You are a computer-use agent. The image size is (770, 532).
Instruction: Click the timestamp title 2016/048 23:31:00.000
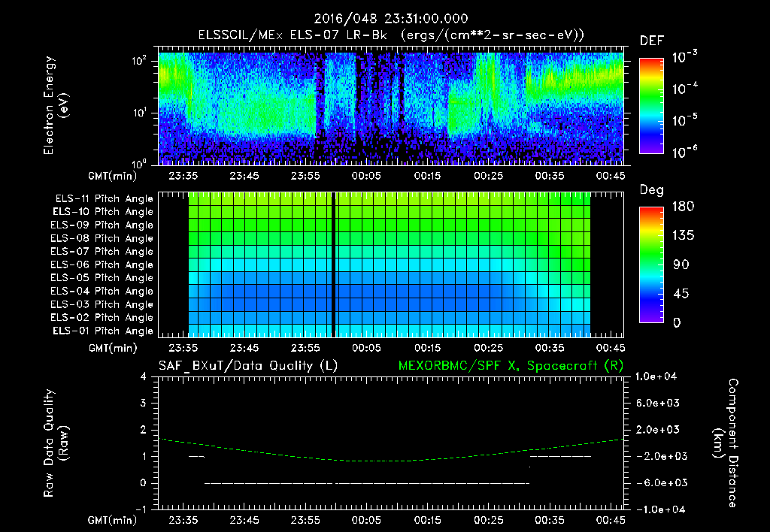point(391,19)
